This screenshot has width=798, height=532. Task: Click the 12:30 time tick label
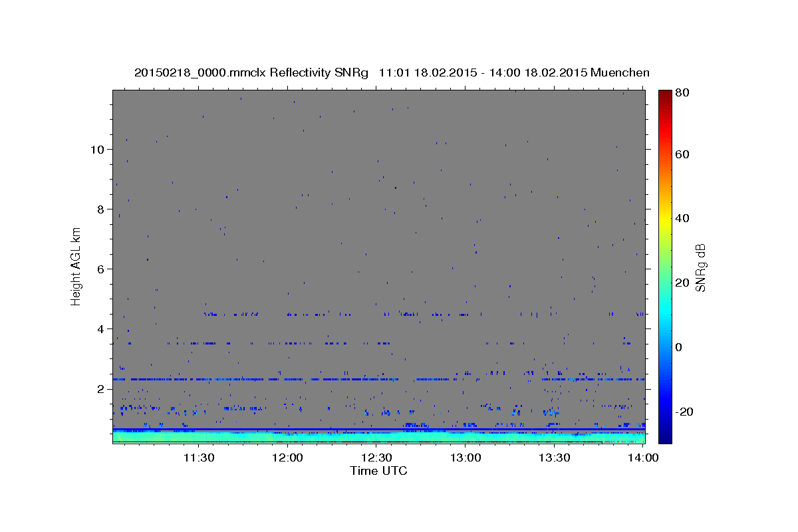tap(376, 458)
